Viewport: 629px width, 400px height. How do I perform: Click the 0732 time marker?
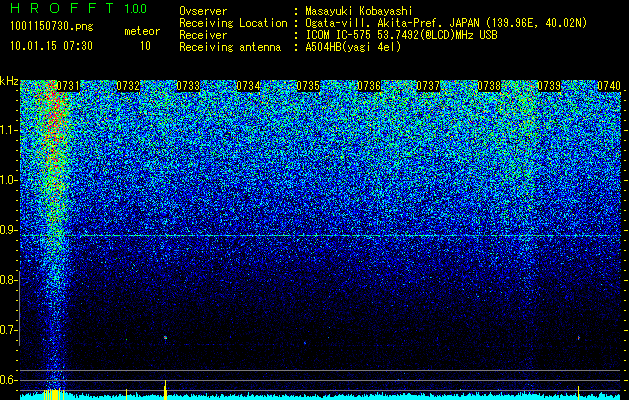click(x=128, y=86)
